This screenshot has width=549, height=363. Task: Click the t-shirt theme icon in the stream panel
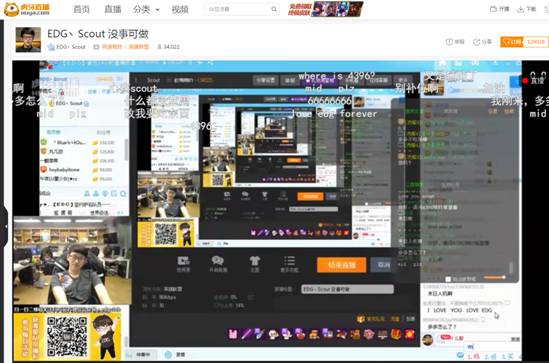pos(255,261)
